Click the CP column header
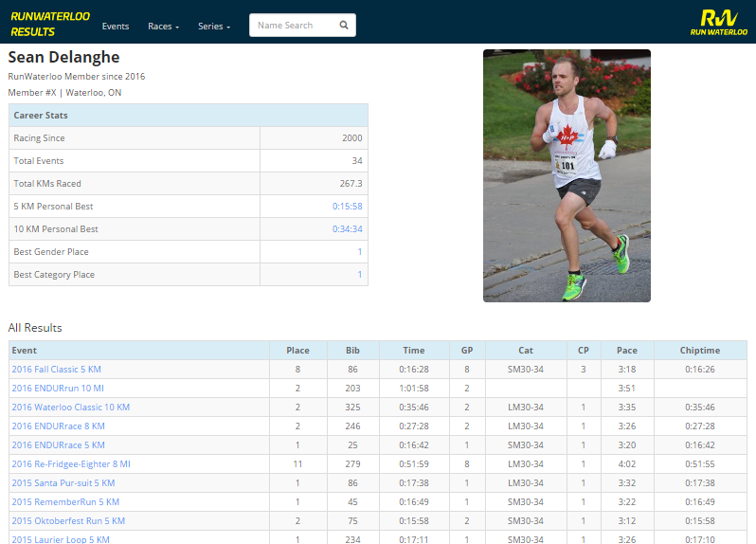The width and height of the screenshot is (756, 544). click(x=584, y=351)
